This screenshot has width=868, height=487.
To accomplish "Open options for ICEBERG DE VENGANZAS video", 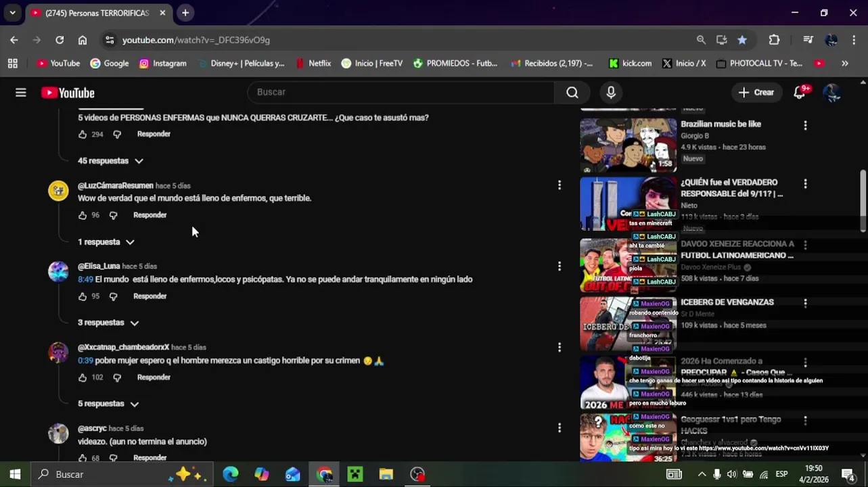I will [x=805, y=304].
